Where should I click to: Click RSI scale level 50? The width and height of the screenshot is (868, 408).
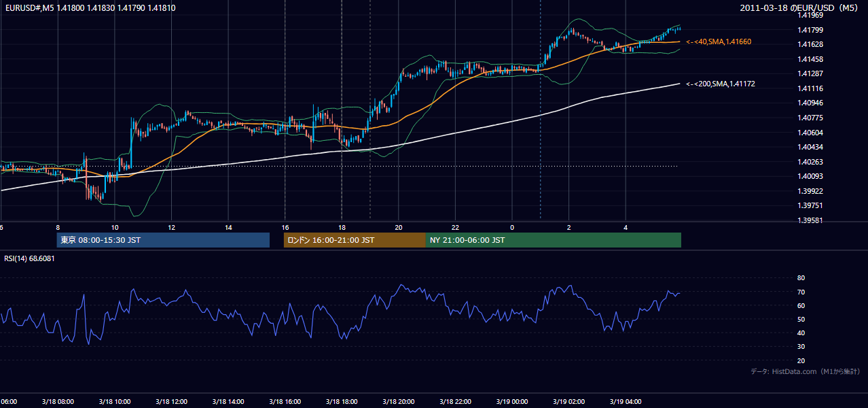pyautogui.click(x=801, y=319)
